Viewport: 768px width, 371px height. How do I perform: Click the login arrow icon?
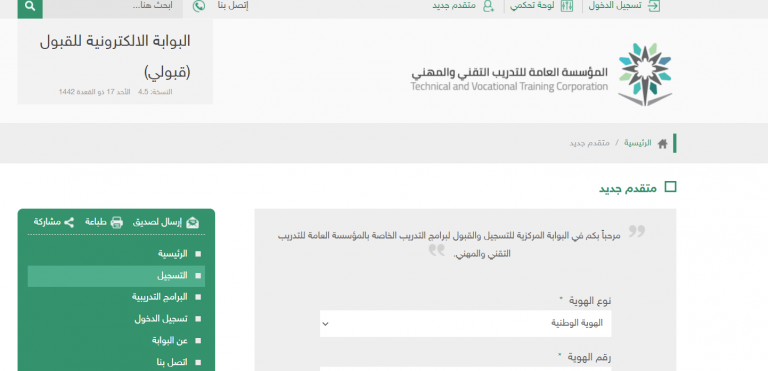[x=653, y=6]
